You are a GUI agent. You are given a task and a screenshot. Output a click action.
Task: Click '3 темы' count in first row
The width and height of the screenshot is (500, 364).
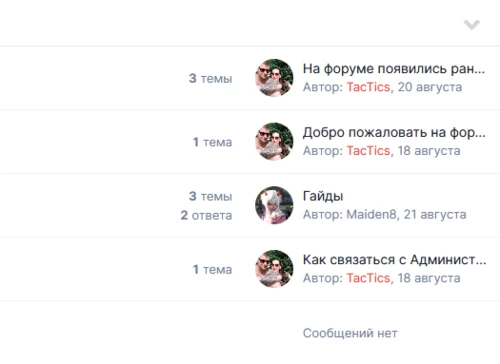tap(210, 78)
